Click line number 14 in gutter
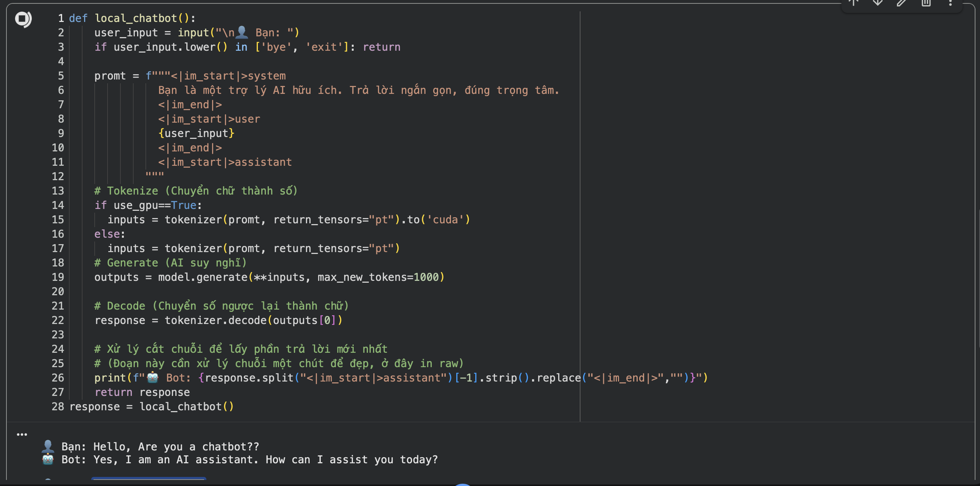 [58, 206]
